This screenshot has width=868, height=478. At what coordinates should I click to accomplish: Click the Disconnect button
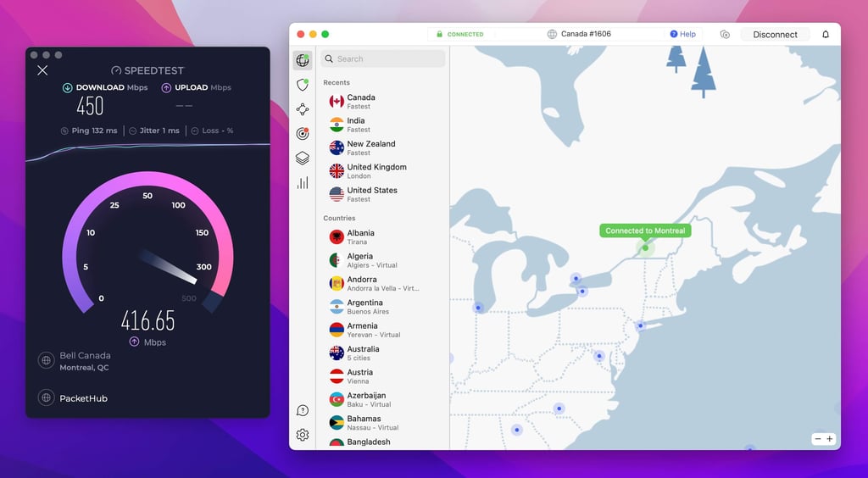tap(775, 34)
